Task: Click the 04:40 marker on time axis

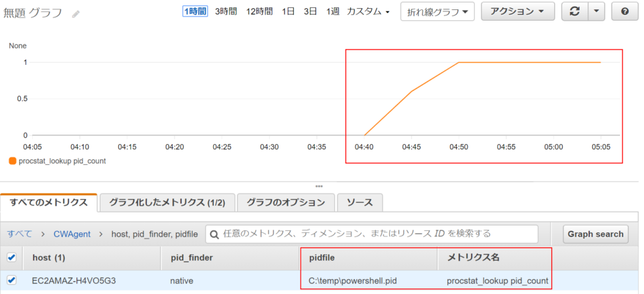Action: [x=364, y=147]
